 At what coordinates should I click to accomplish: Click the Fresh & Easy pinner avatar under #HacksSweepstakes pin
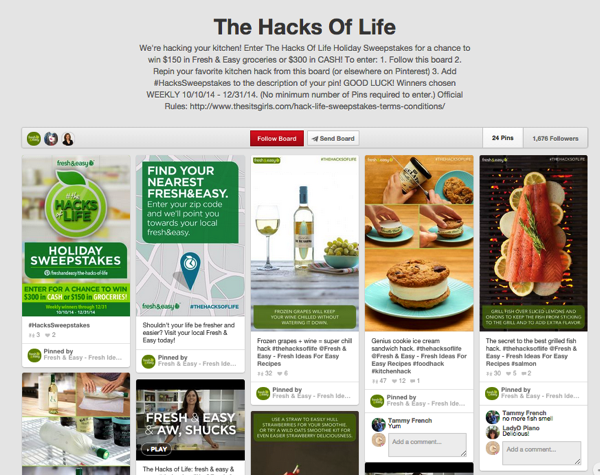pyautogui.click(x=34, y=355)
